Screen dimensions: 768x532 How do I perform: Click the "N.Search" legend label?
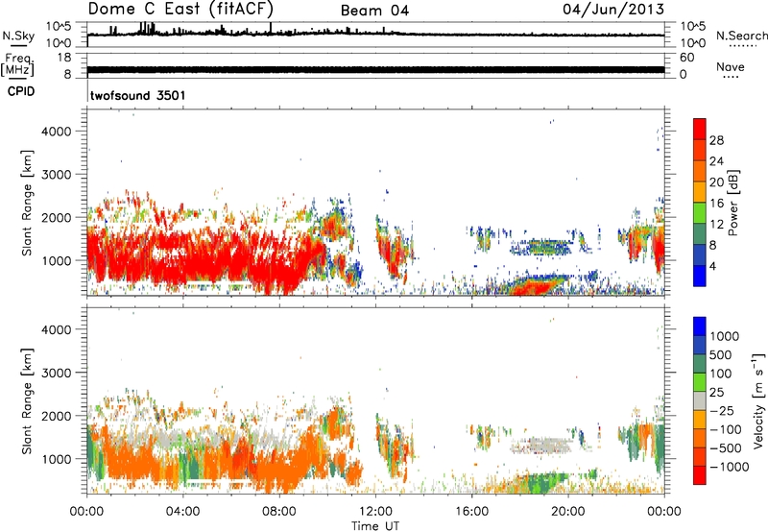741,36
